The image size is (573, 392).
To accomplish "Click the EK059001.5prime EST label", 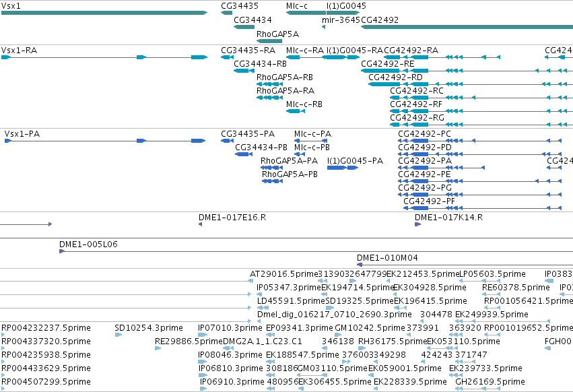I will [405, 368].
